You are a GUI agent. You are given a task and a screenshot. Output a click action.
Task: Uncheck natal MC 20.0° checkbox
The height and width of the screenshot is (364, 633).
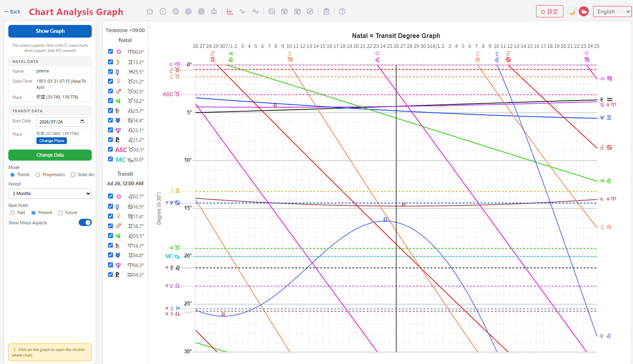110,159
